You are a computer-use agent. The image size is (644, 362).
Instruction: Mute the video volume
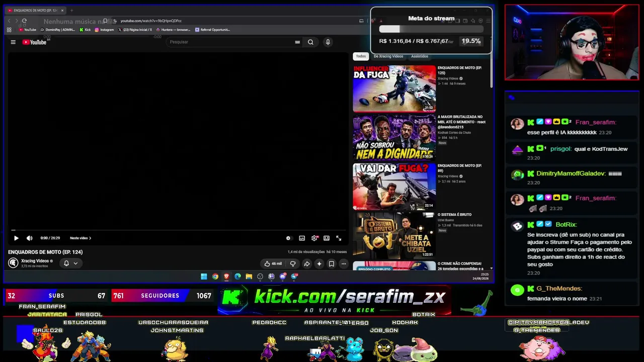pos(29,238)
